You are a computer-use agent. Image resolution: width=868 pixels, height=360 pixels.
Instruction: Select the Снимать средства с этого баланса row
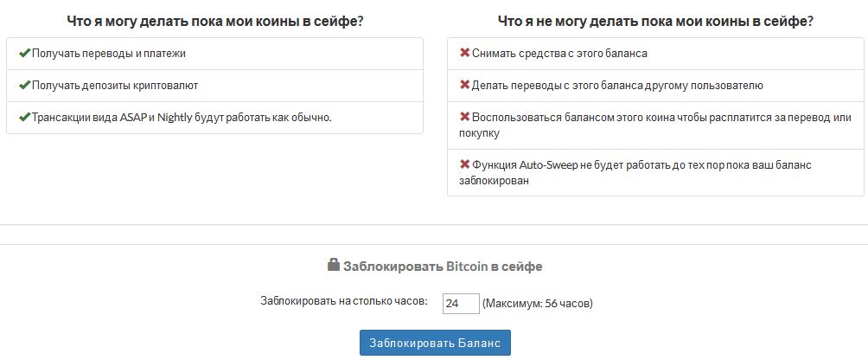(x=655, y=54)
